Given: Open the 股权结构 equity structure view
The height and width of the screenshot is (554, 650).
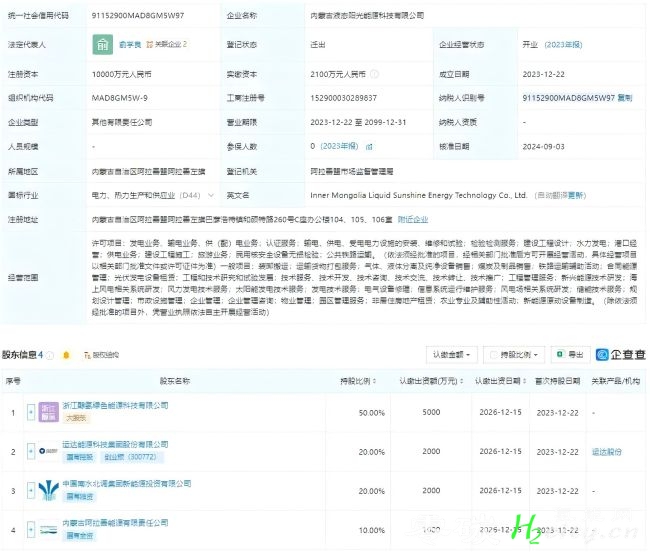Looking at the screenshot, I should [102, 355].
